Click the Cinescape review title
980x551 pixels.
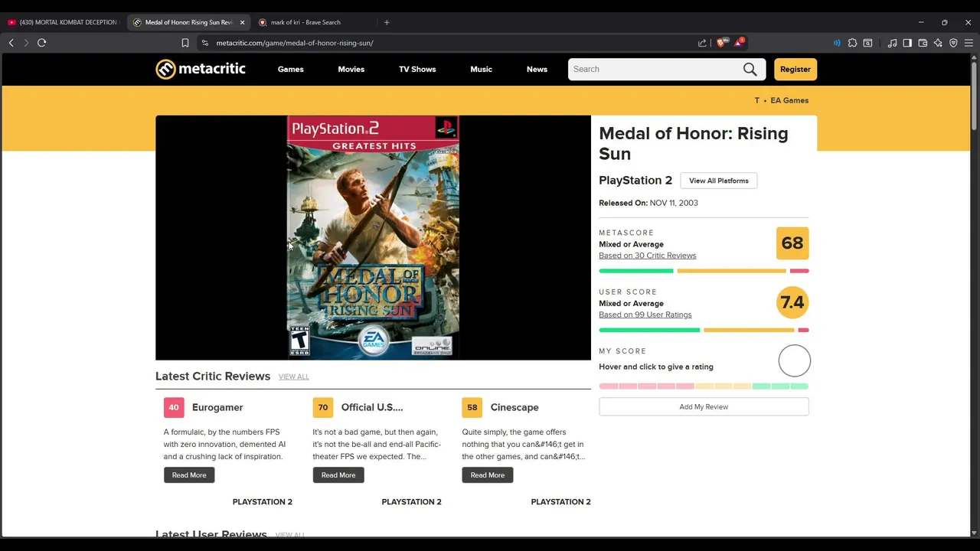[x=515, y=407]
